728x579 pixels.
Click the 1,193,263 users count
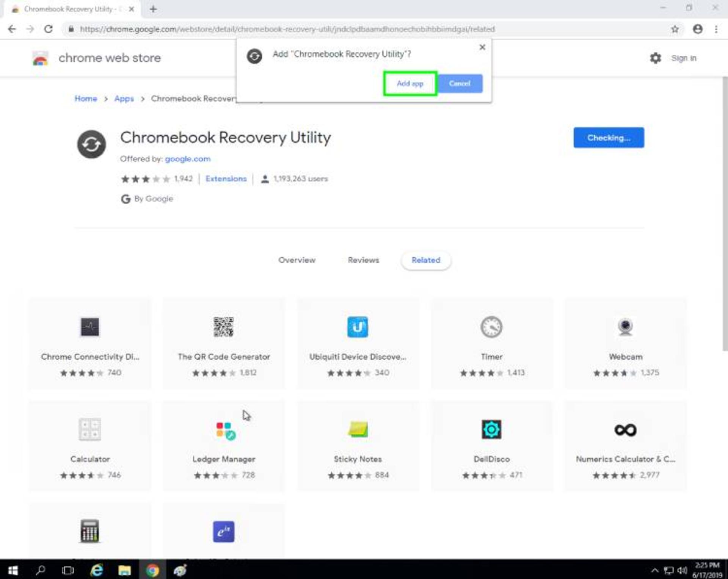tap(301, 178)
